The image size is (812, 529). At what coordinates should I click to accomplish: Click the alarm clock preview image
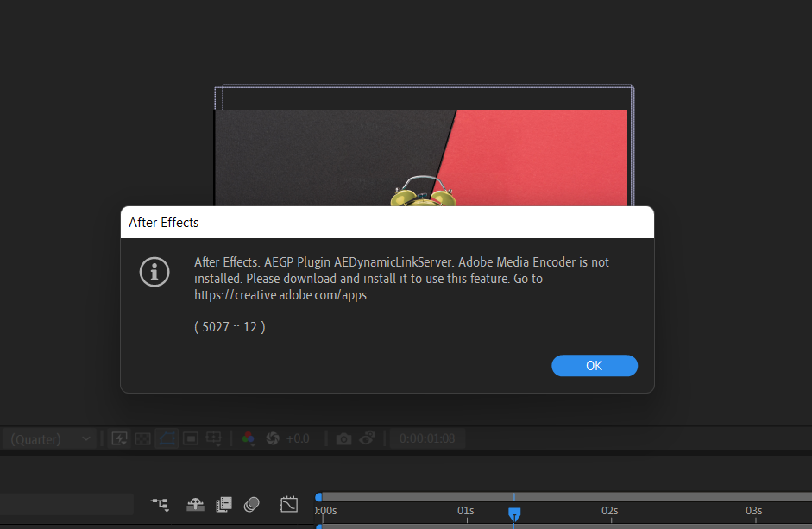click(x=423, y=192)
